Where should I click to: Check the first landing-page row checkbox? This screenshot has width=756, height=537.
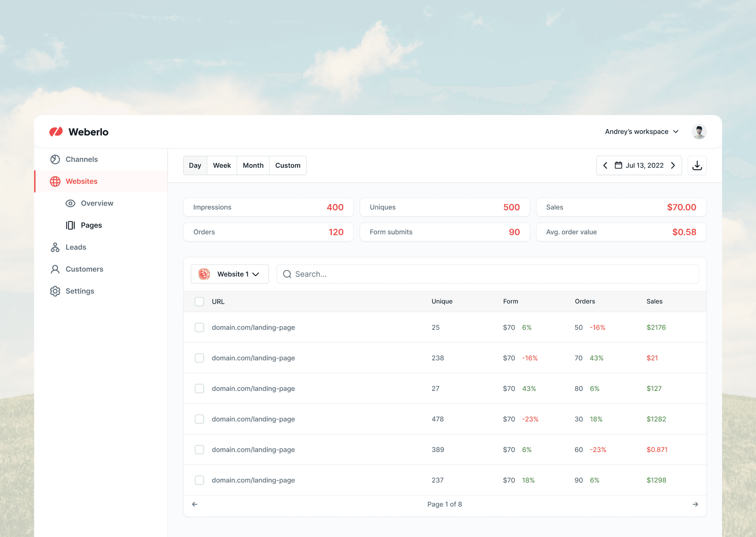point(199,328)
